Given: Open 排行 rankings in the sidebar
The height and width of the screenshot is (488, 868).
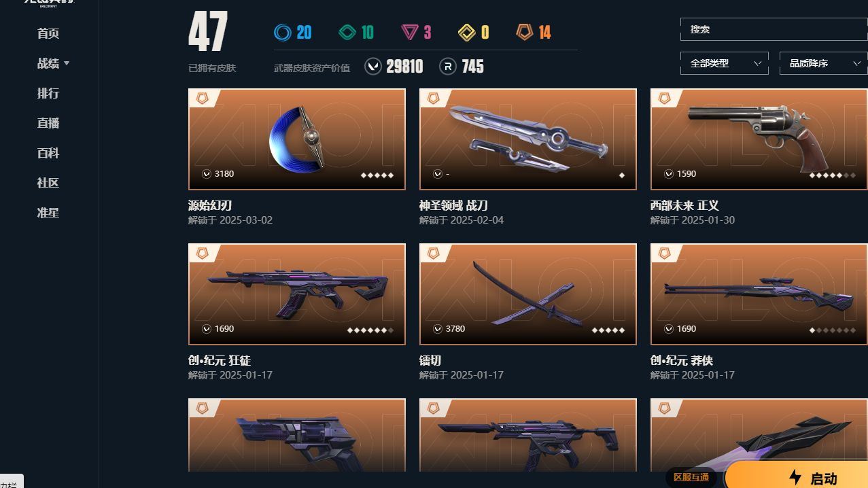Looking at the screenshot, I should [x=48, y=93].
